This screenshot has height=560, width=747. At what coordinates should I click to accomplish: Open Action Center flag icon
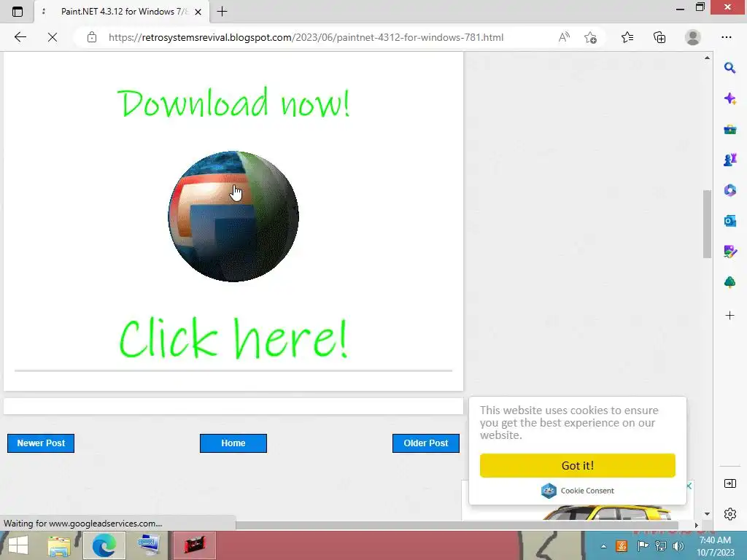pyautogui.click(x=643, y=546)
